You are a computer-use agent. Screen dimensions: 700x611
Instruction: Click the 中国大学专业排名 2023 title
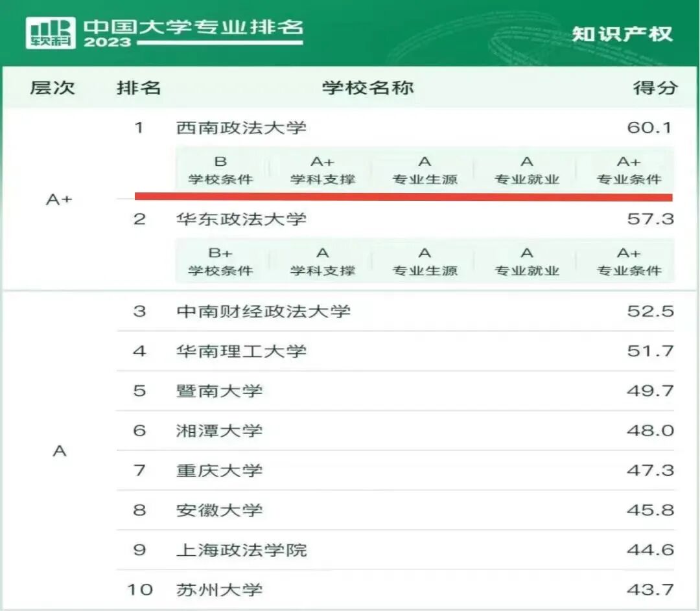193,32
